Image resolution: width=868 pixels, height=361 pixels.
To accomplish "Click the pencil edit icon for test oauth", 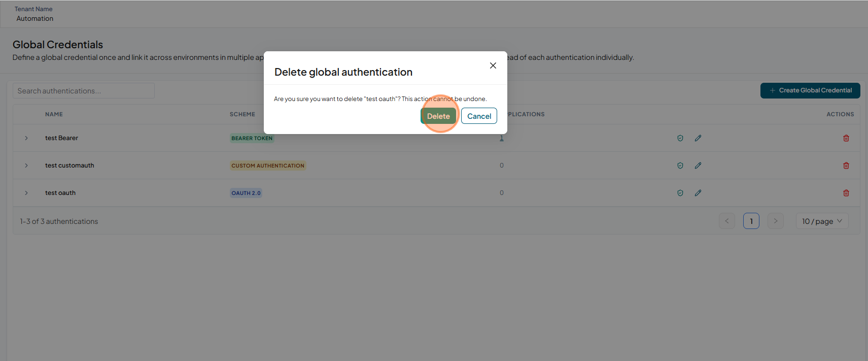I will pyautogui.click(x=698, y=193).
